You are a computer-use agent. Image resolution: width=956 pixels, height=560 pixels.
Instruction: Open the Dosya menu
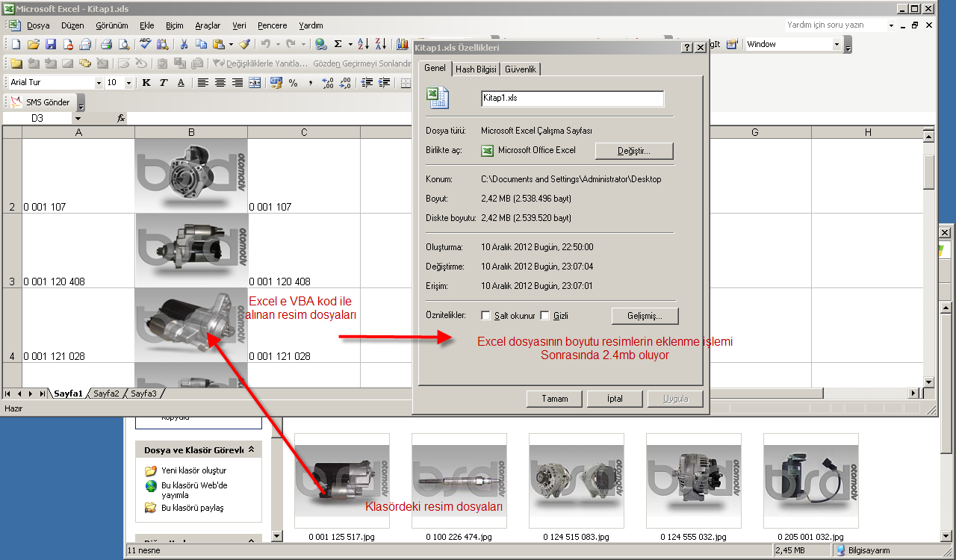tap(38, 25)
